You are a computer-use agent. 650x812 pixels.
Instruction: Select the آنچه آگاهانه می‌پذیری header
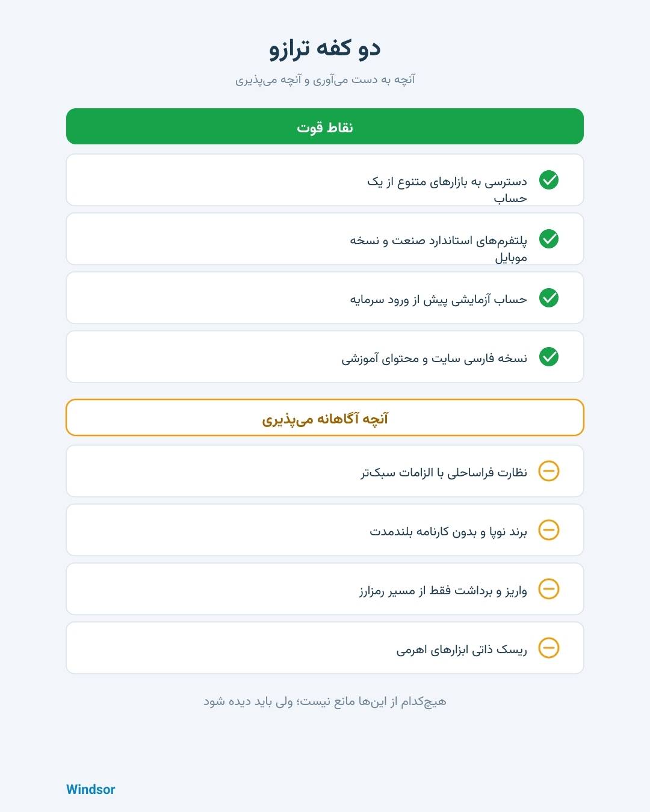325,417
